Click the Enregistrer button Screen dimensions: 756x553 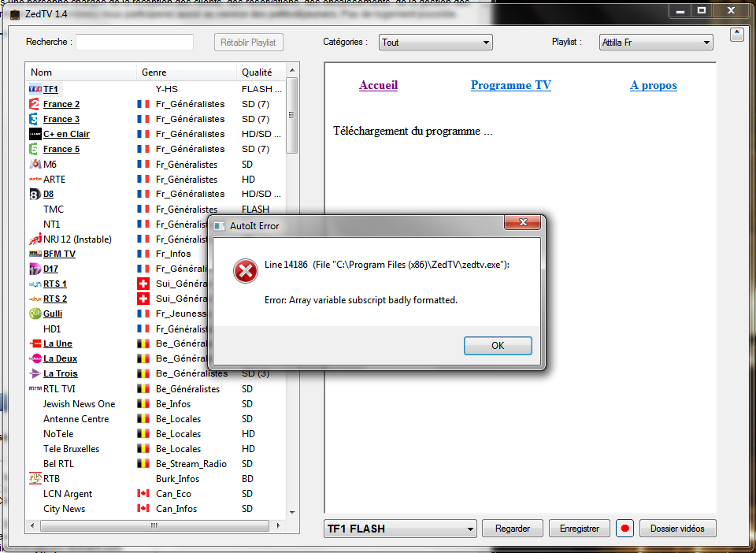point(579,529)
